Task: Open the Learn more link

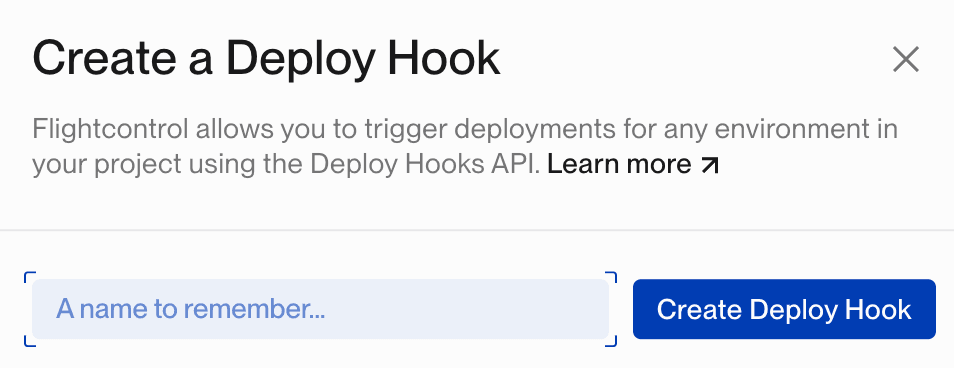Action: [x=633, y=164]
